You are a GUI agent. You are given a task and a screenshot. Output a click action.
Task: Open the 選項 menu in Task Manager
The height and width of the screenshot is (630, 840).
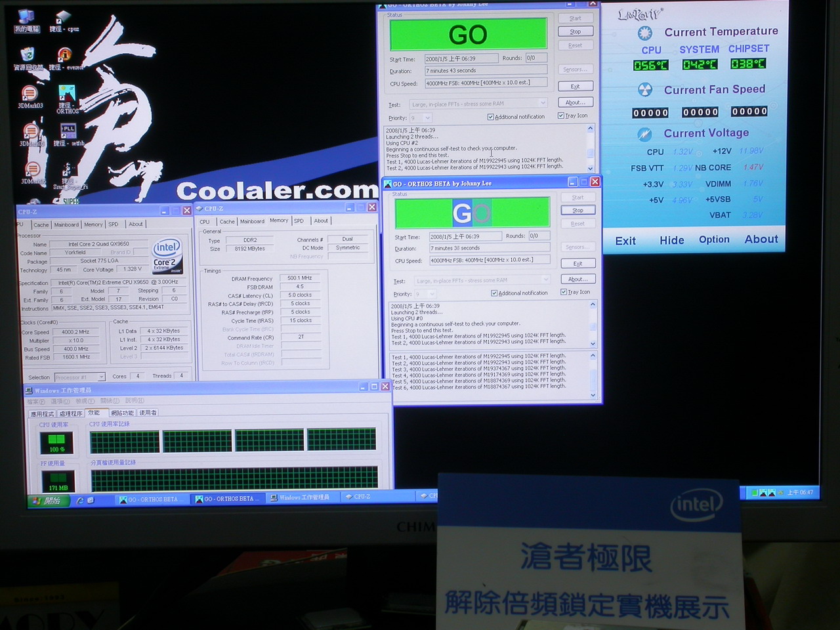[x=60, y=401]
